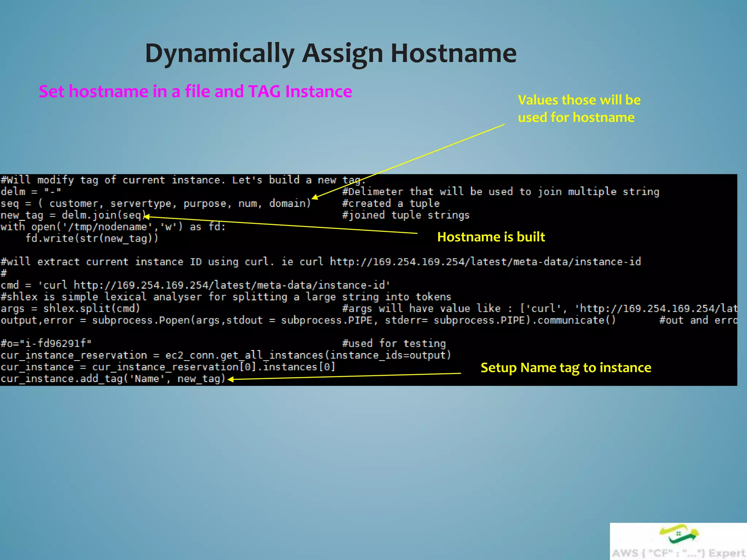The image size is (747, 560).
Task: Click the '#o="i-fd96291f"' commented line
Action: 46,343
